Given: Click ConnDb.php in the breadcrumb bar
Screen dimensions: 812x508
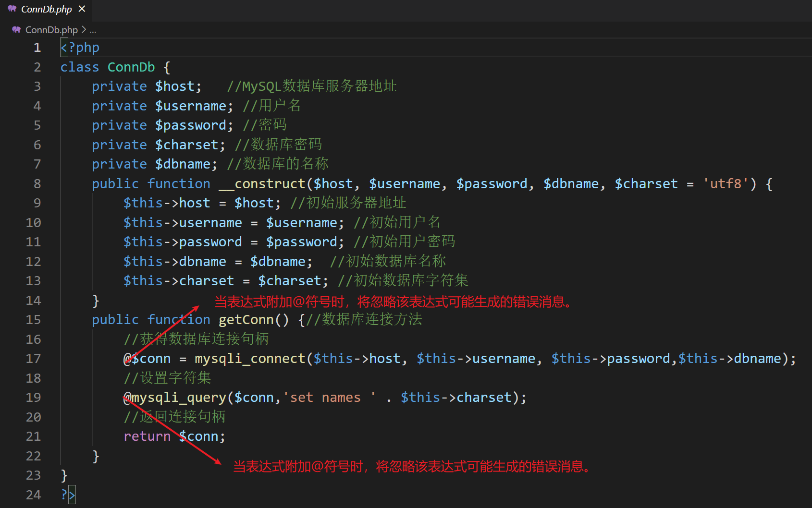Looking at the screenshot, I should coord(51,30).
